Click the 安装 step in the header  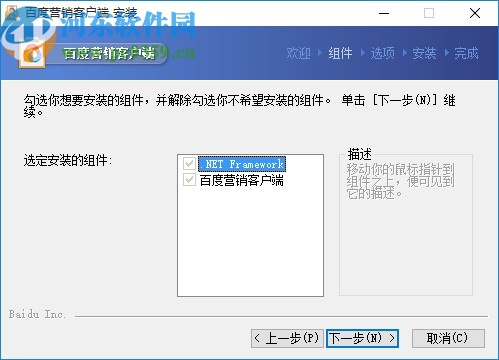coord(424,53)
